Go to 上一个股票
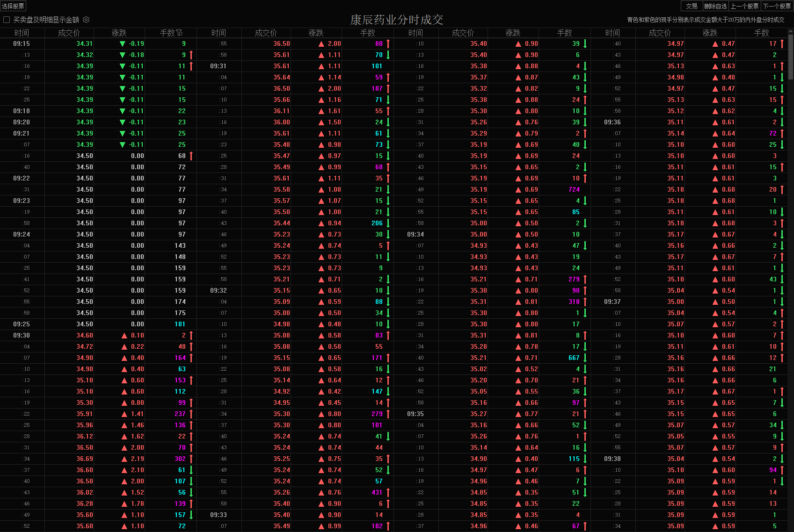The width and height of the screenshot is (794, 532). click(x=745, y=6)
